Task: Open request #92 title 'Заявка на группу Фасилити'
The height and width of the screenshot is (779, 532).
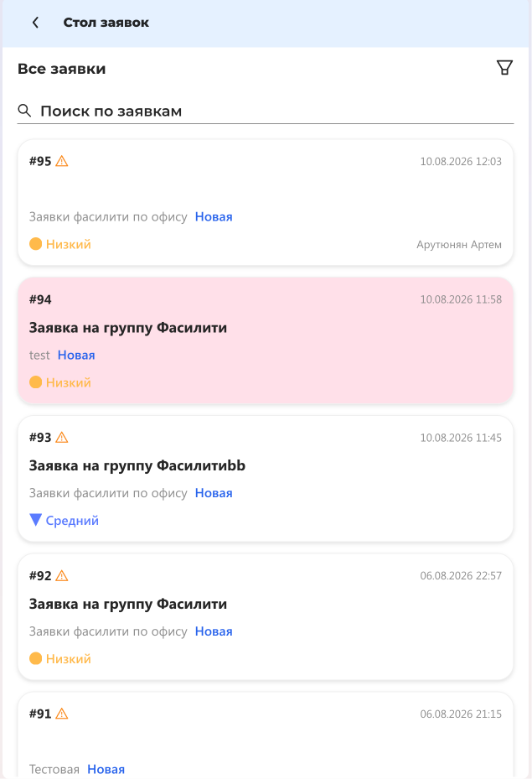Action: click(128, 604)
